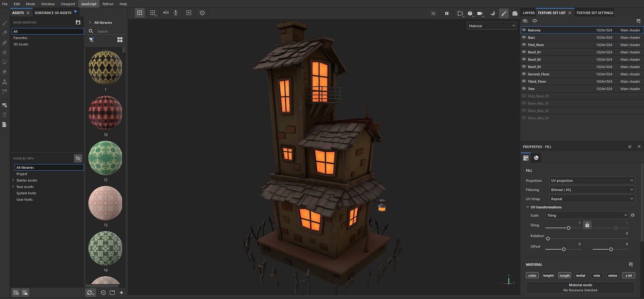Image resolution: width=644 pixels, height=299 pixels.
Task: Switch to the Layers tab
Action: [x=529, y=13]
